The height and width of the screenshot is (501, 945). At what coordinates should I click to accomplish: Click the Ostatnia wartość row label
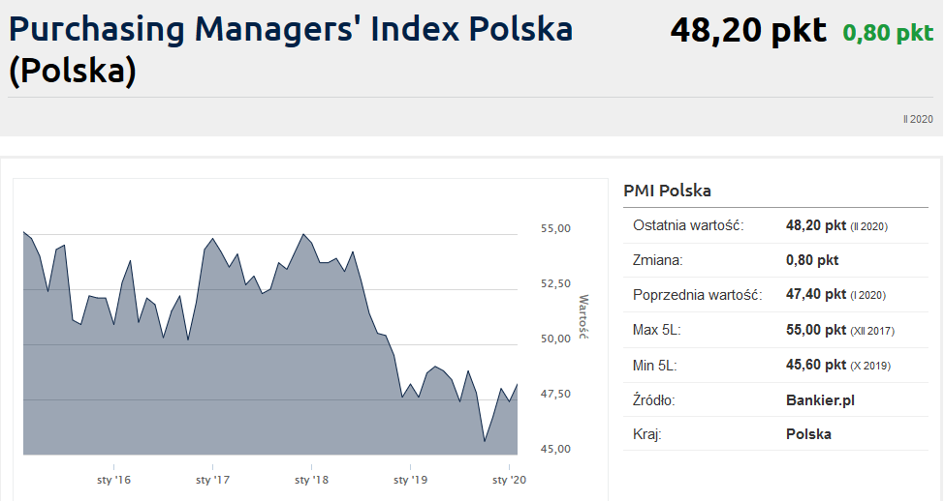pyautogui.click(x=688, y=225)
